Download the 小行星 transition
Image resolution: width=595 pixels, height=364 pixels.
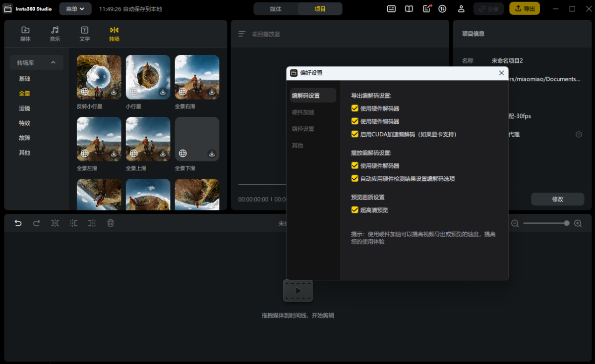tap(163, 92)
